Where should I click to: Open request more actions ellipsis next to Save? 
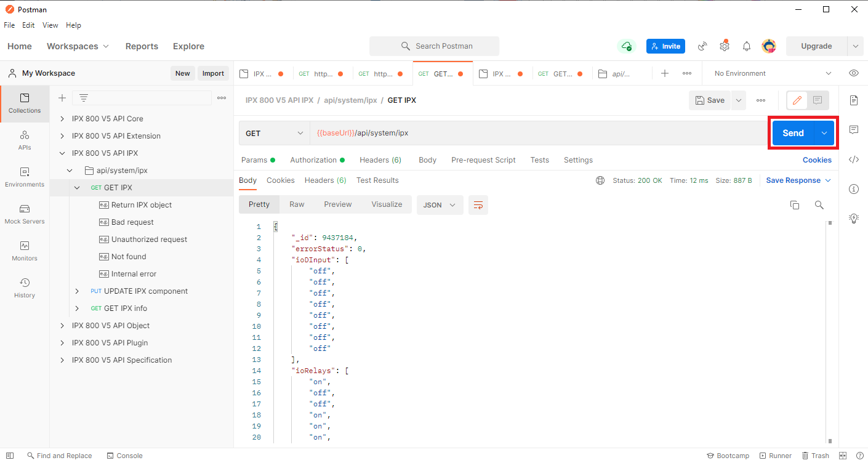(761, 100)
